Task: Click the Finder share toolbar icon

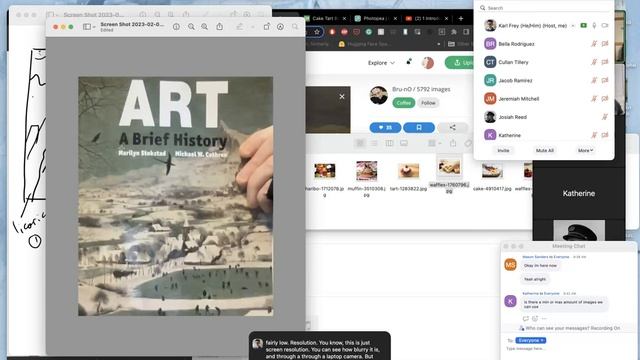Action: (x=453, y=143)
